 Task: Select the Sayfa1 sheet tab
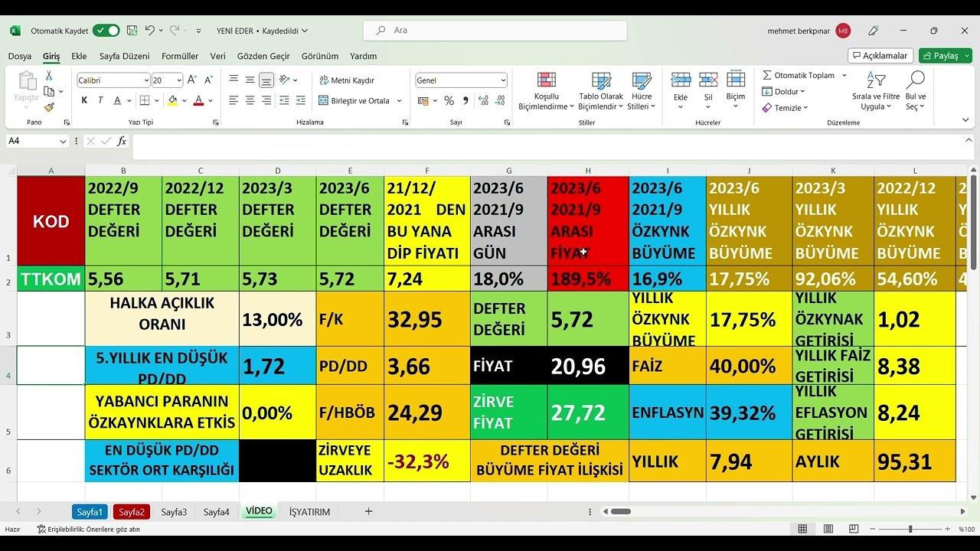[90, 512]
